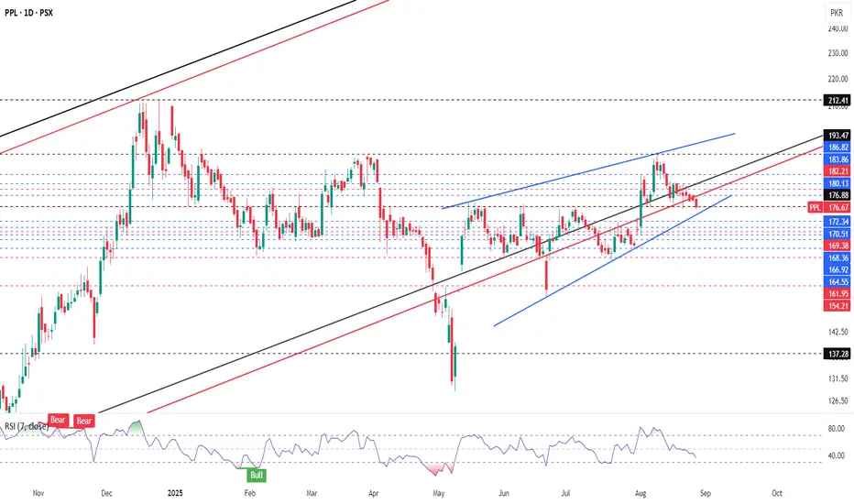This screenshot has width=854, height=504.
Task: Click the 230.00 price axis value
Action: pos(838,53)
